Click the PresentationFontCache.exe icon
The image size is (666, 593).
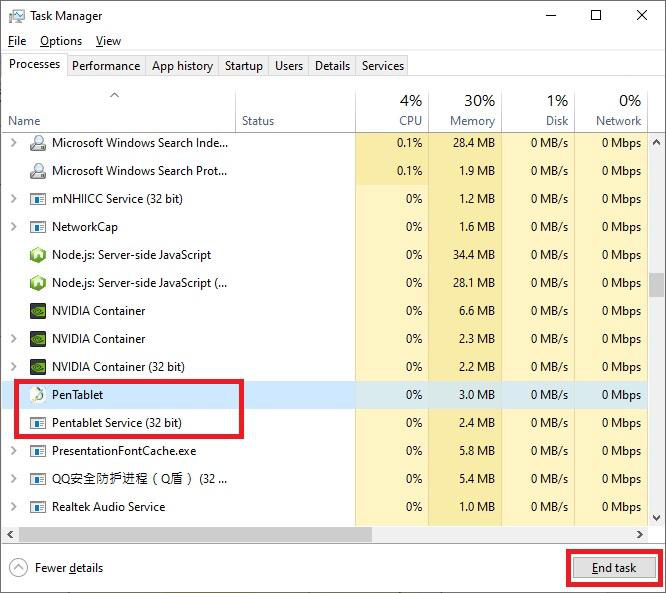coord(38,451)
